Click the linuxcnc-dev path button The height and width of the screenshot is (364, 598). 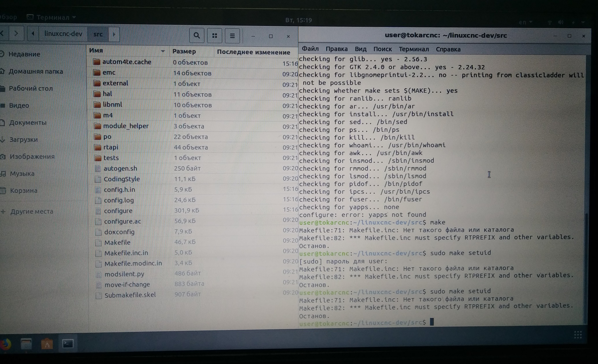point(63,34)
